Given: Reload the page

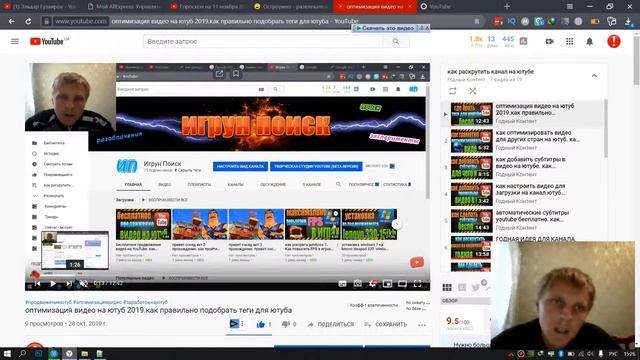Looking at the screenshot, I should click(28, 21).
